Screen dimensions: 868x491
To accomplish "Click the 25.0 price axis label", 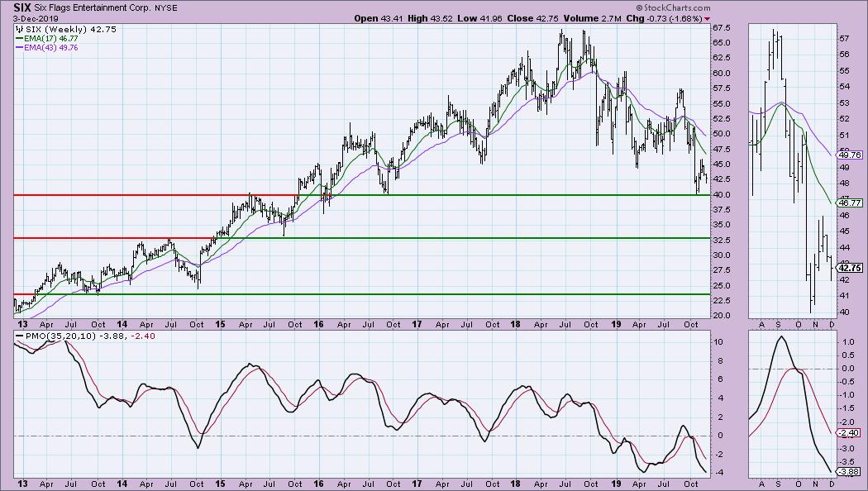I will tap(720, 286).
